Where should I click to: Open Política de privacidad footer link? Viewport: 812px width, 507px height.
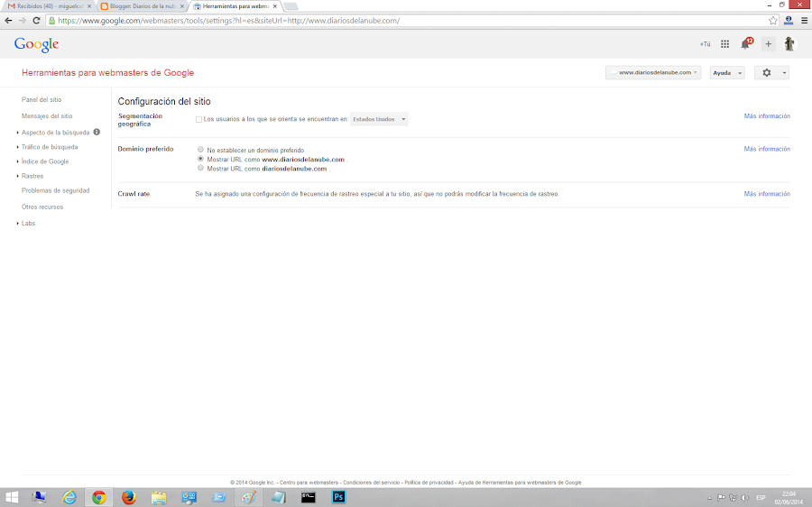429,482
